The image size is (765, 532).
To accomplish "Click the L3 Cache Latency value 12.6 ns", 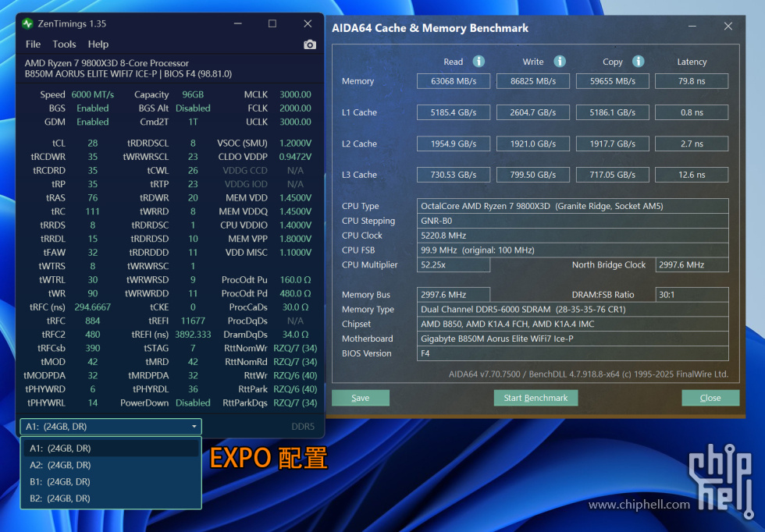I will click(x=692, y=175).
